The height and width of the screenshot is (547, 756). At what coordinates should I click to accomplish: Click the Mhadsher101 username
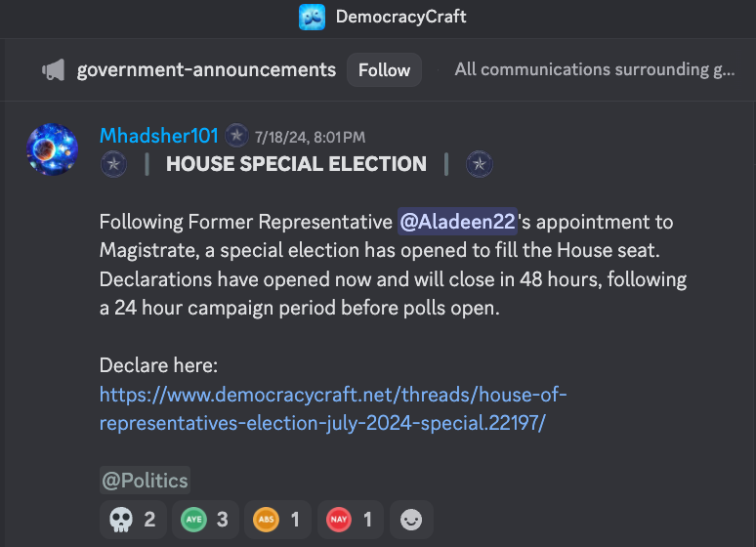tap(158, 136)
